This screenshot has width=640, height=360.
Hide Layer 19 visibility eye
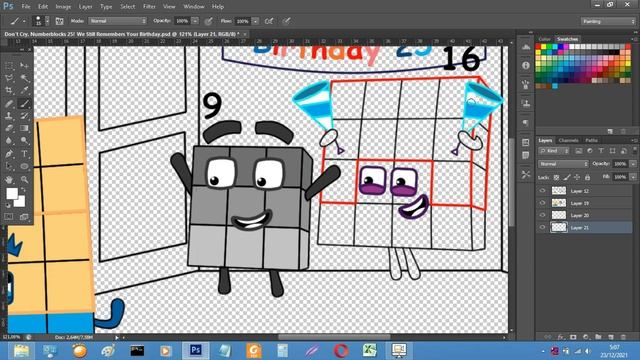(x=542, y=203)
